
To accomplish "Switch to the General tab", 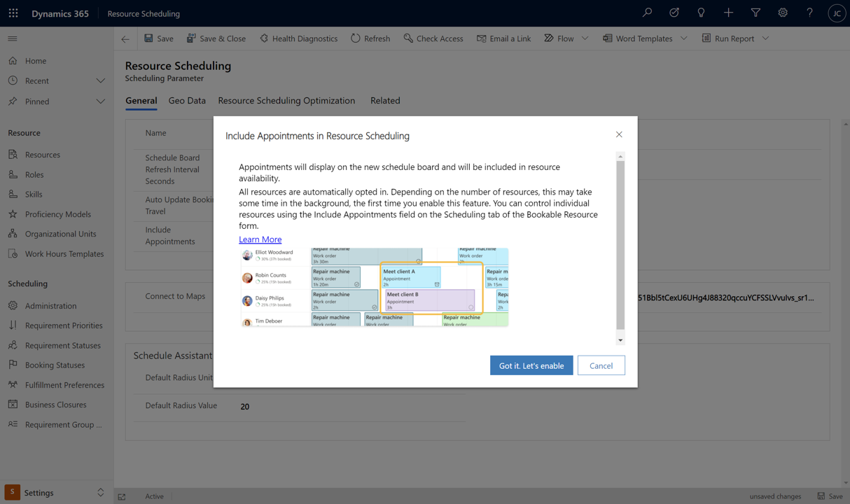I will tap(141, 101).
